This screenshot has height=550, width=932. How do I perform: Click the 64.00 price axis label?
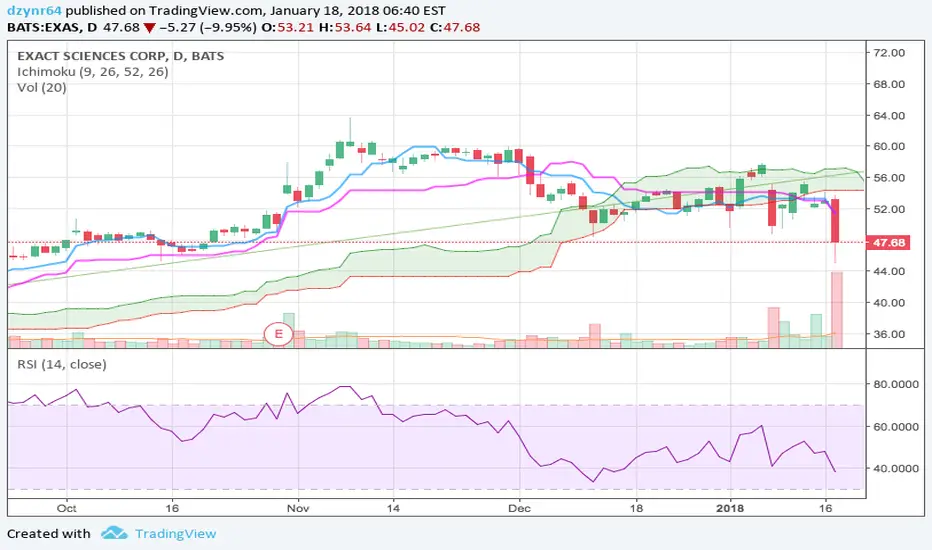(x=889, y=116)
